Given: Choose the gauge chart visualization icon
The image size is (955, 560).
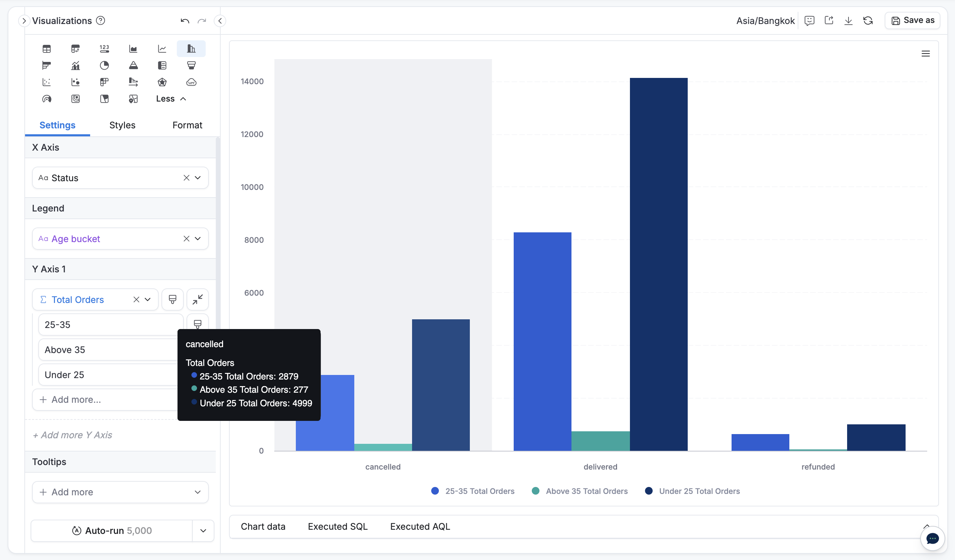Looking at the screenshot, I should [x=47, y=99].
